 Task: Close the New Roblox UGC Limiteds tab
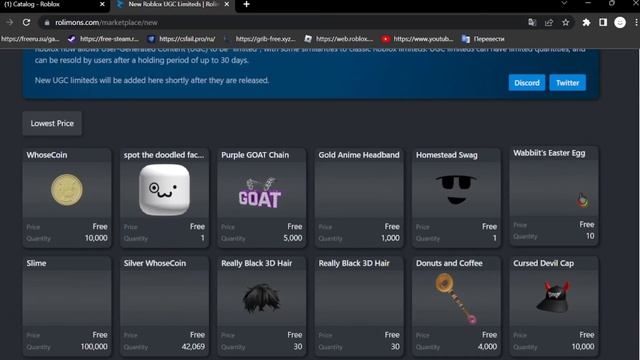click(227, 4)
